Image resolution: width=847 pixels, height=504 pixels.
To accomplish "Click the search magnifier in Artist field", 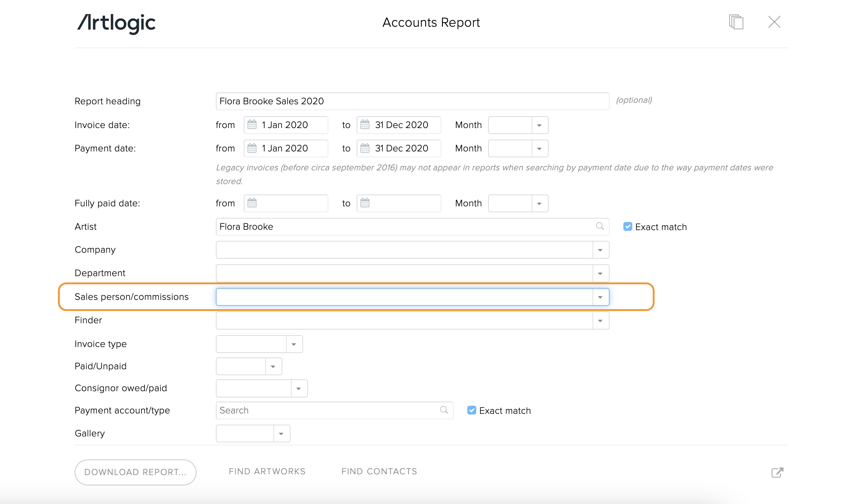I will (x=600, y=226).
